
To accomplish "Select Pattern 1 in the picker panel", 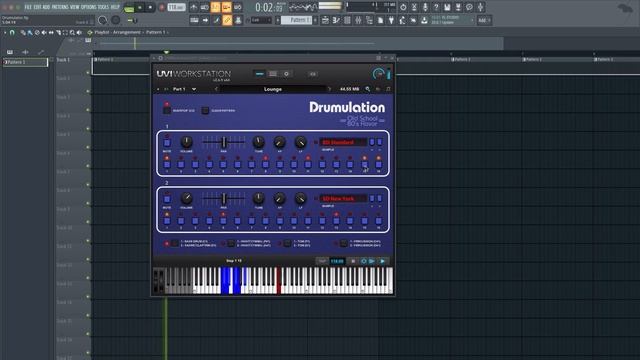I will pyautogui.click(x=25, y=62).
